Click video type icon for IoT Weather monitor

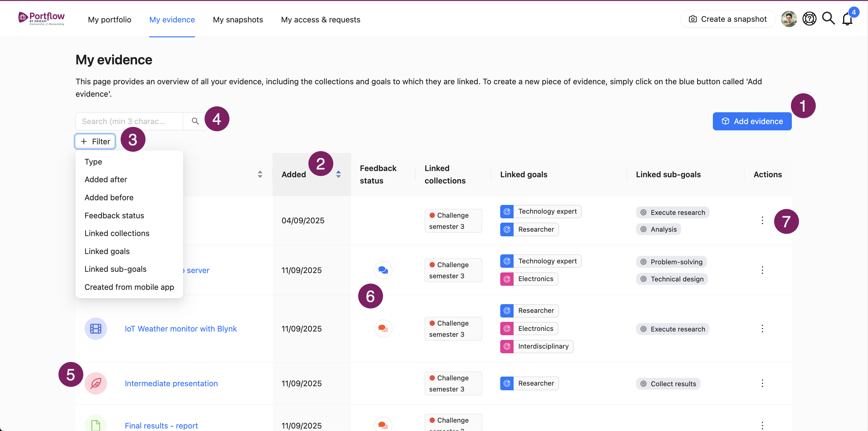96,329
